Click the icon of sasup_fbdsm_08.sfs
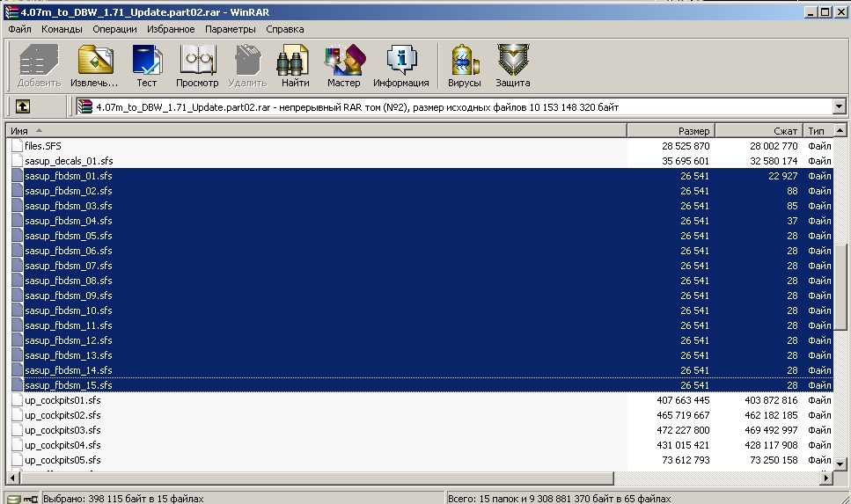 (x=17, y=281)
